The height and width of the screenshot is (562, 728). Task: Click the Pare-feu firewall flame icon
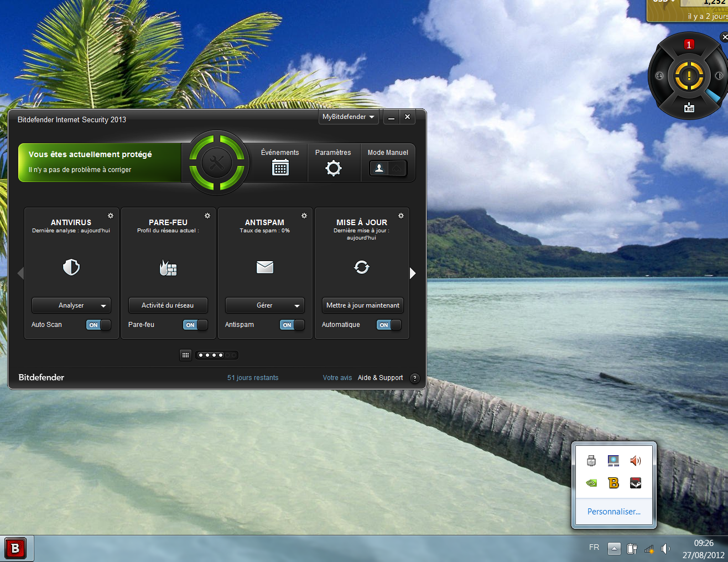pyautogui.click(x=168, y=268)
